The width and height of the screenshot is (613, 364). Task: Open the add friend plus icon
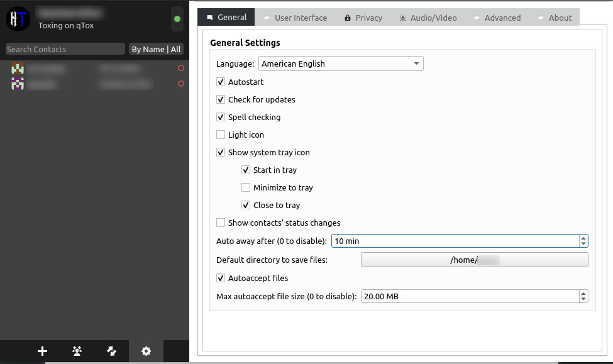(x=42, y=351)
